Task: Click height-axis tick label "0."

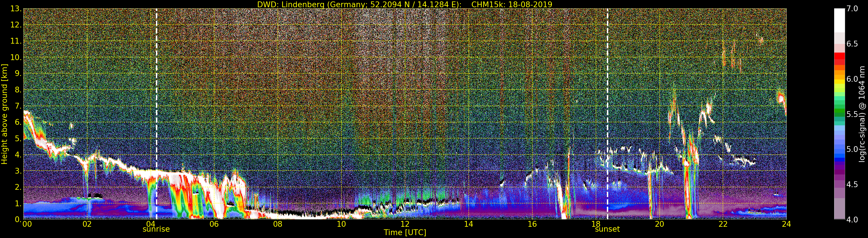Action: [18, 220]
